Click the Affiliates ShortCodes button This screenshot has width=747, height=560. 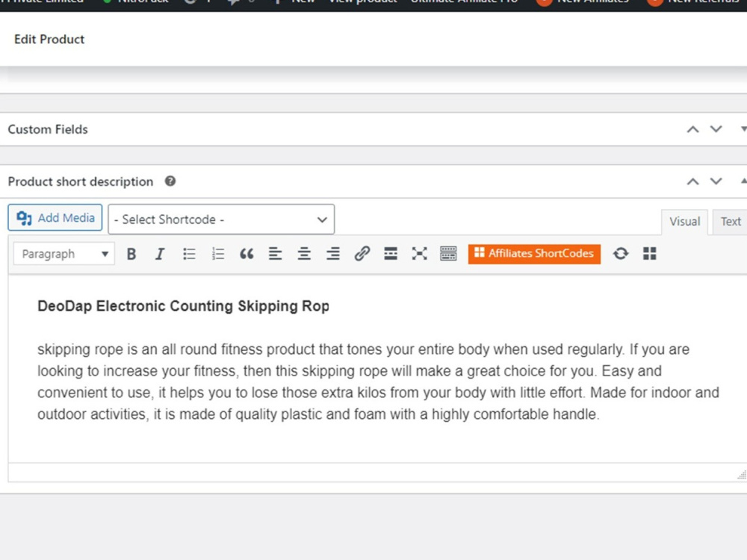(534, 254)
